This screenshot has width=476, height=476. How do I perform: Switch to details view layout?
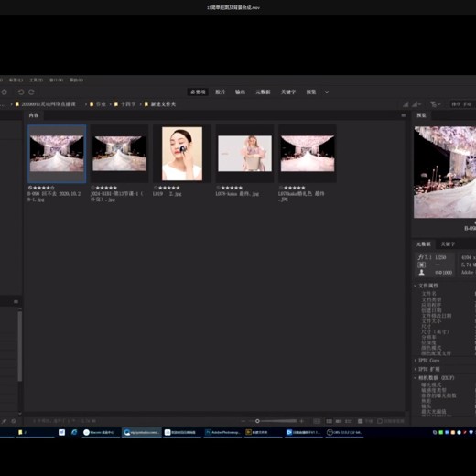339,421
